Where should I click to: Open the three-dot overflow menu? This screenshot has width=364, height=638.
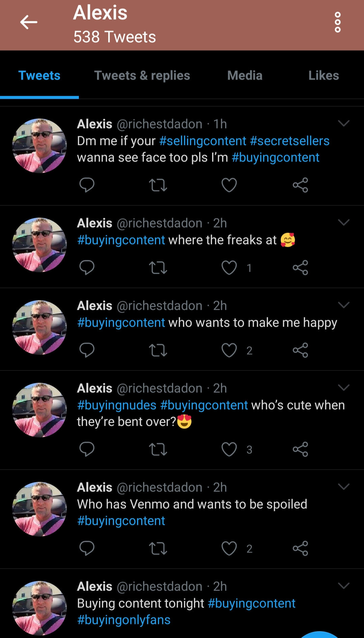tap(337, 23)
